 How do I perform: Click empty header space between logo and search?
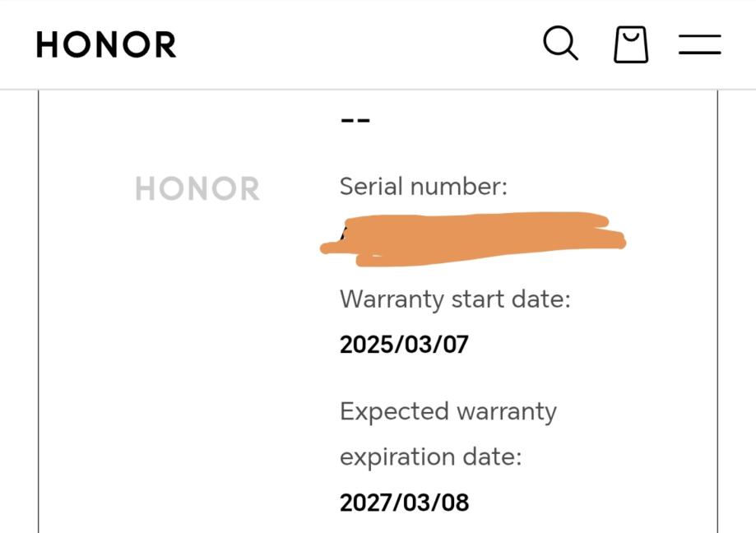(x=354, y=44)
